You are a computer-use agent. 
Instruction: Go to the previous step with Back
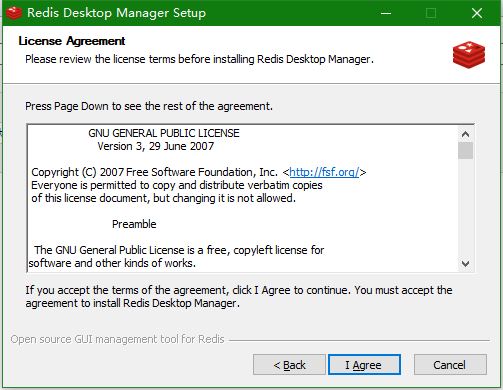point(289,365)
